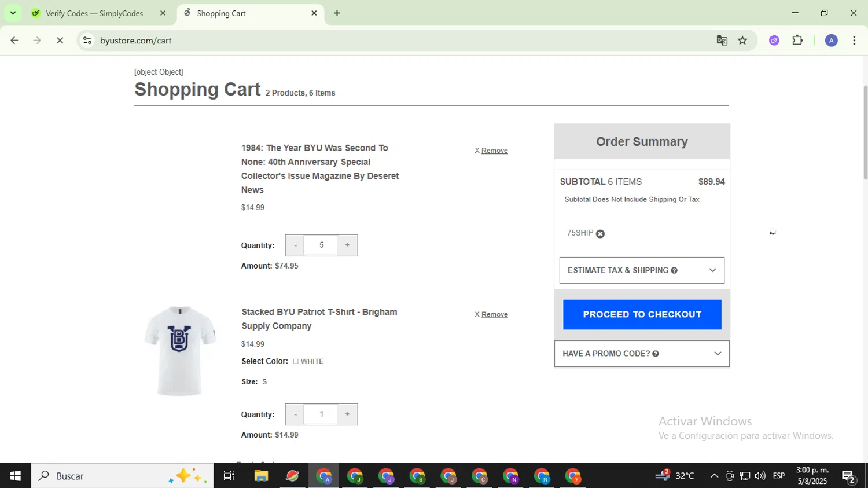Image resolution: width=868 pixels, height=488 pixels.
Task: Remove the 75SHIP promo code
Action: tap(600, 234)
